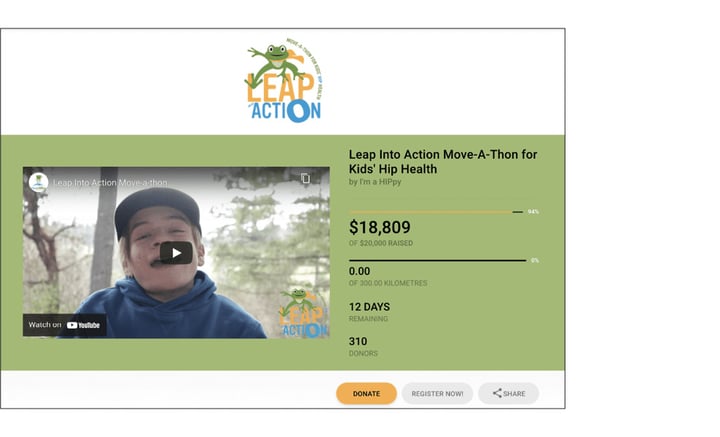
Task: Click the $18,809 raised amount
Action: (380, 227)
